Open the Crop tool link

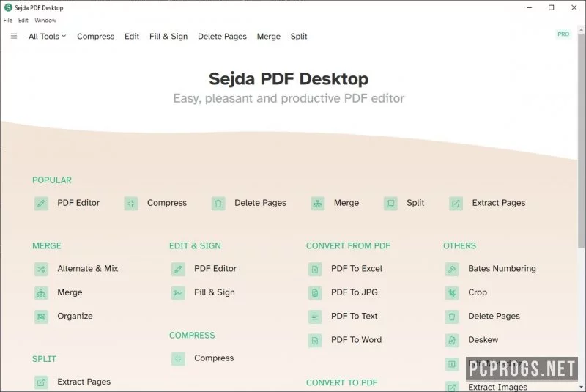point(478,292)
